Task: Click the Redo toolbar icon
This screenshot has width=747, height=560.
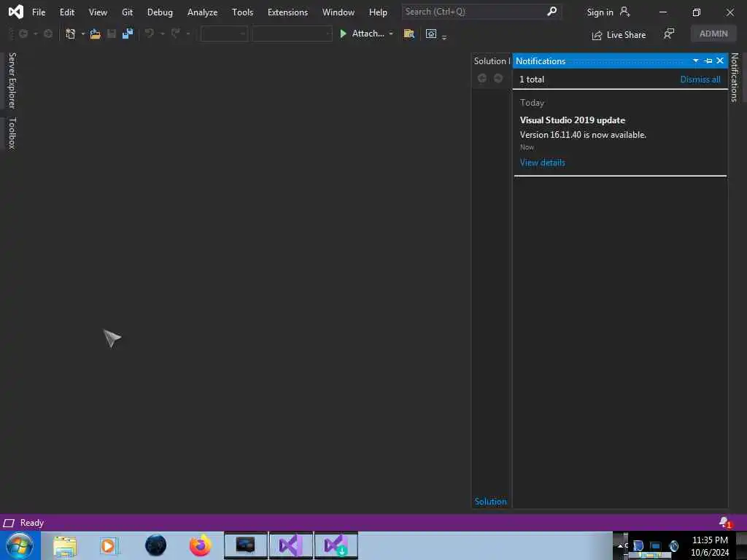Action: pyautogui.click(x=175, y=34)
